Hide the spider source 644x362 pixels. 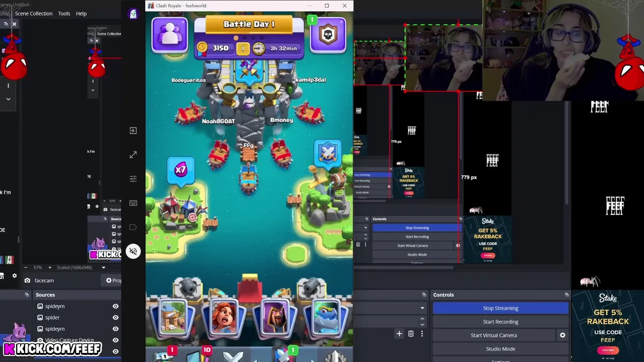pyautogui.click(x=115, y=318)
